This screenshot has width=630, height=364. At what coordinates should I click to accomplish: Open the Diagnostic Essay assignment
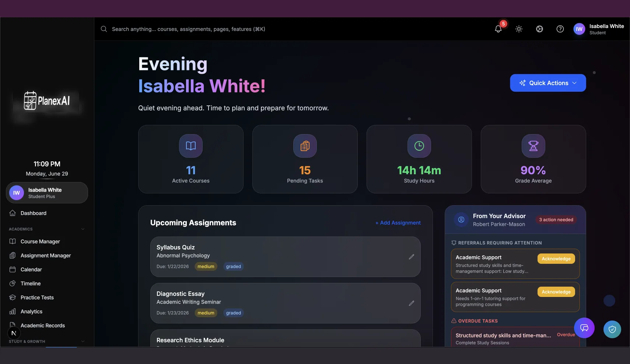coord(286,303)
